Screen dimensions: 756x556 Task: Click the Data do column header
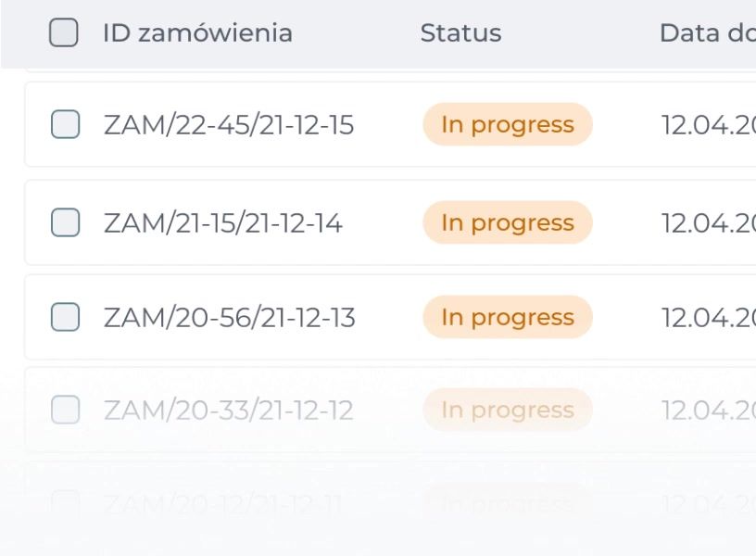706,33
